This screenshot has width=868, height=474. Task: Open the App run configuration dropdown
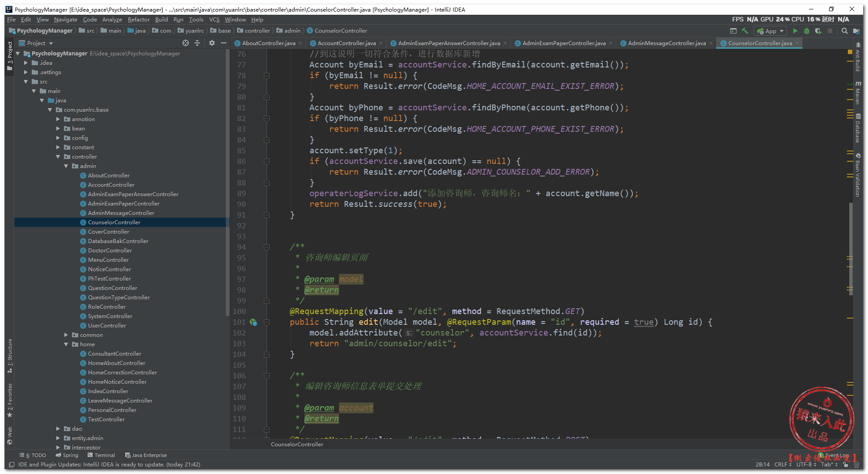770,31
